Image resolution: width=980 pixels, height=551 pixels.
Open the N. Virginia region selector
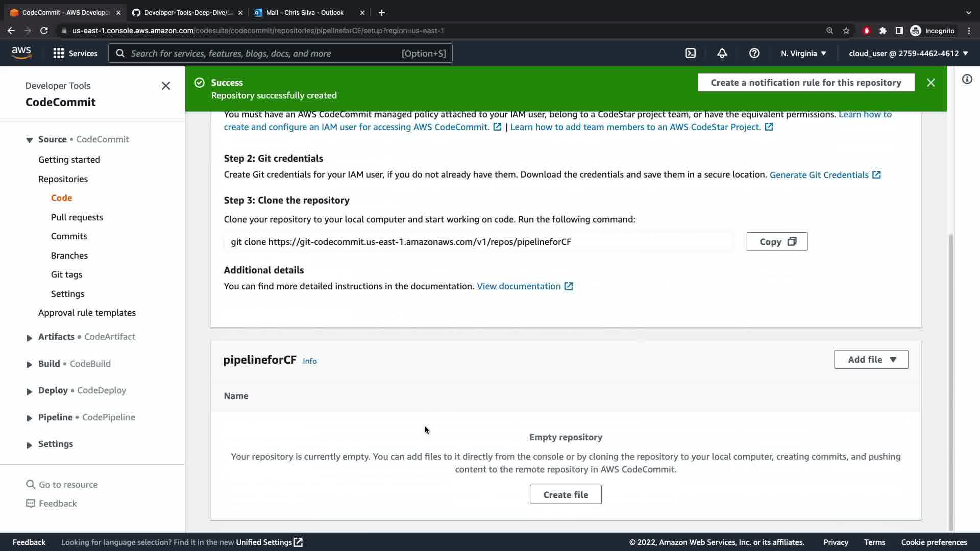pyautogui.click(x=803, y=53)
